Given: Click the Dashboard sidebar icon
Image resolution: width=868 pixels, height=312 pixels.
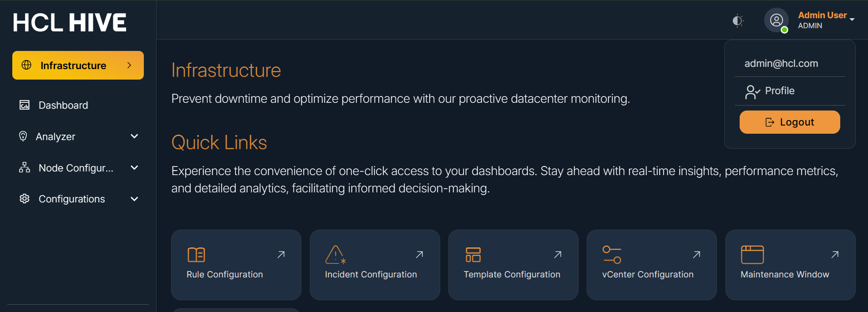Looking at the screenshot, I should (x=25, y=106).
